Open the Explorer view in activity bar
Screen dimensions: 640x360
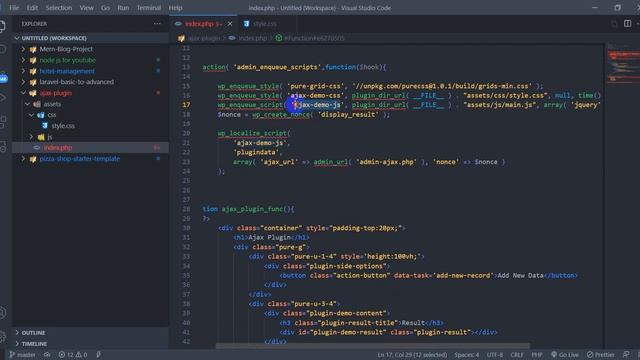2,26
